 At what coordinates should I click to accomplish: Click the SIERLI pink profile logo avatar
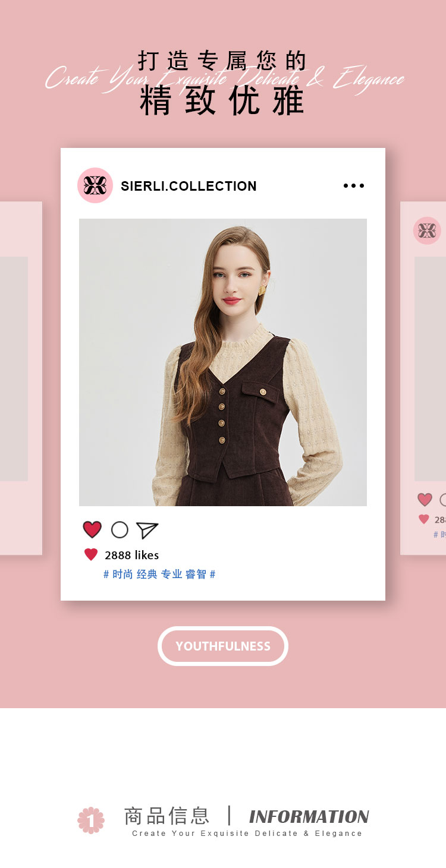(x=95, y=185)
